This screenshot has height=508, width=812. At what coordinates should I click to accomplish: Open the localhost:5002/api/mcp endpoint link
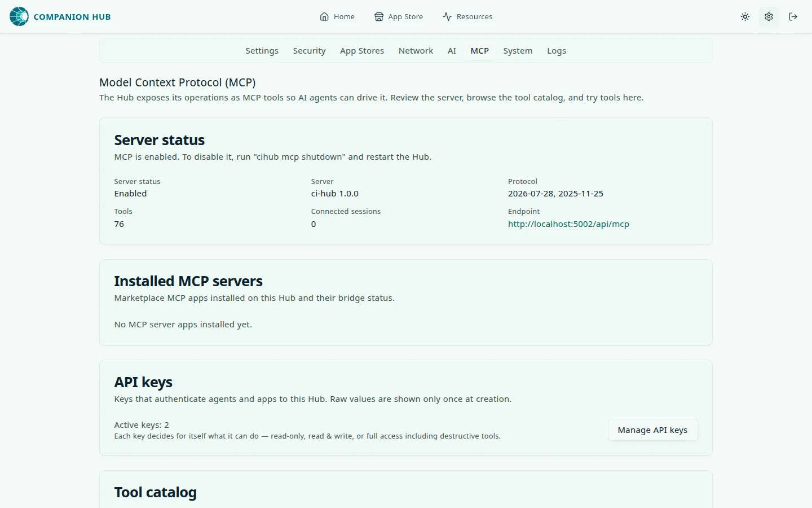click(x=568, y=224)
